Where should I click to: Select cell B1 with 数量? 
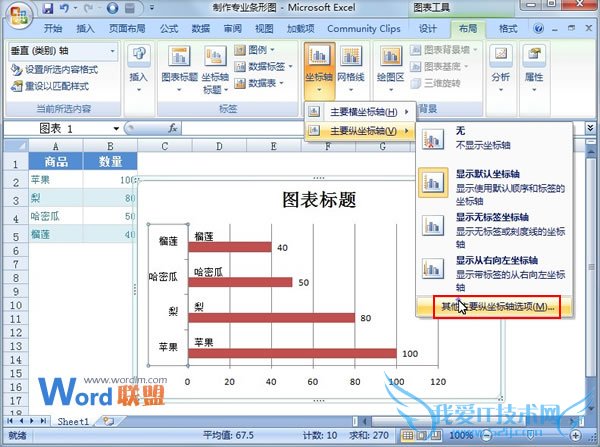pos(110,162)
